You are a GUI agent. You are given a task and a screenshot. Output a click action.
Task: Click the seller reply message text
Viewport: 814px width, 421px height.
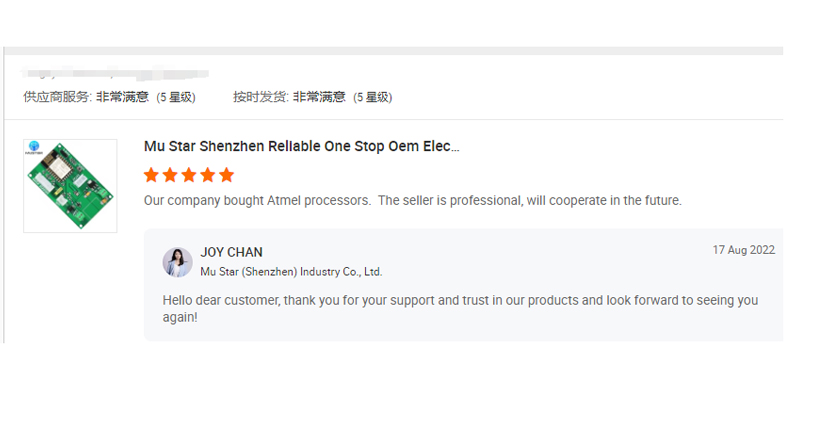click(460, 308)
